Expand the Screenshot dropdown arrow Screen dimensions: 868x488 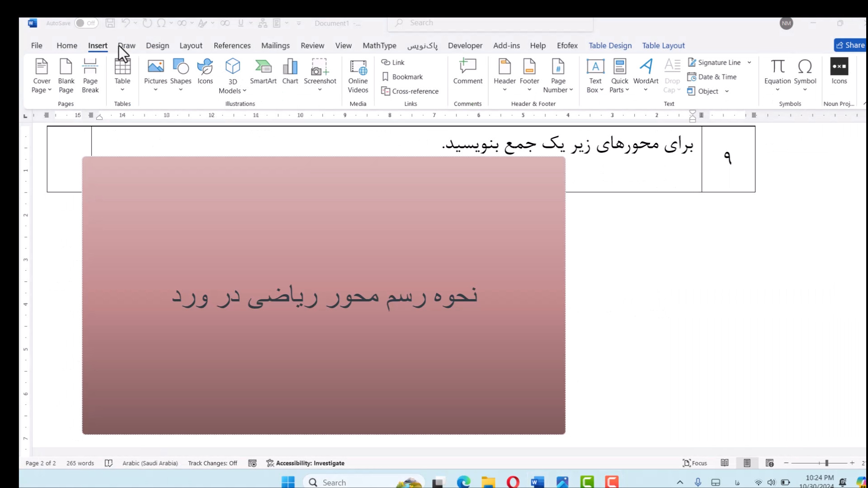[320, 89]
